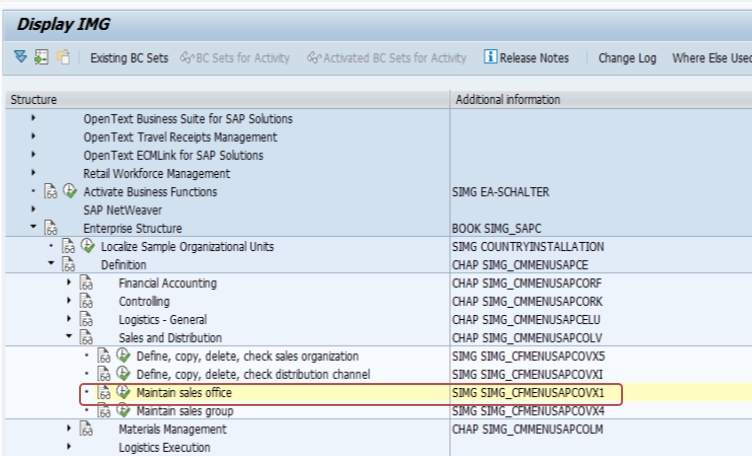Image resolution: width=752 pixels, height=456 pixels.
Task: Click the position on structure node icon
Action: (x=41, y=57)
